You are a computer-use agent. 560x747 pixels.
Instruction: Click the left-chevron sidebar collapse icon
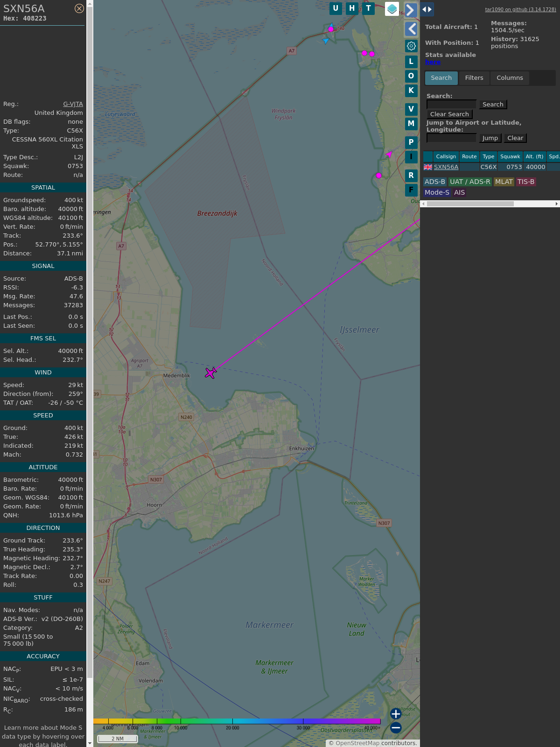coord(411,29)
